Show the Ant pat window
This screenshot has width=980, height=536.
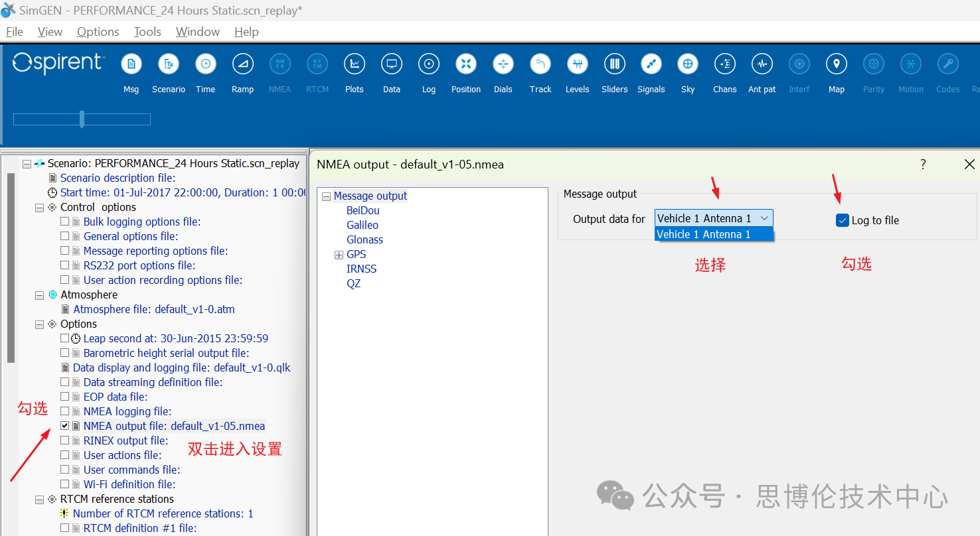(762, 64)
